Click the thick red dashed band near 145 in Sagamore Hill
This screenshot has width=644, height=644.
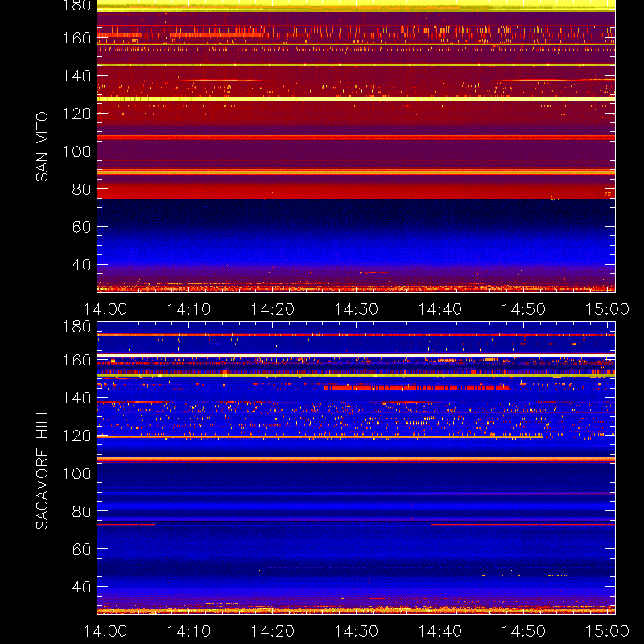pyautogui.click(x=416, y=388)
